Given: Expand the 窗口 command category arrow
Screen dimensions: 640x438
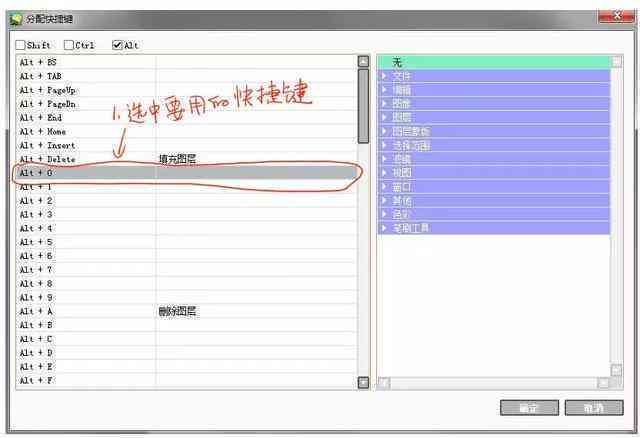Looking at the screenshot, I should coord(384,187).
